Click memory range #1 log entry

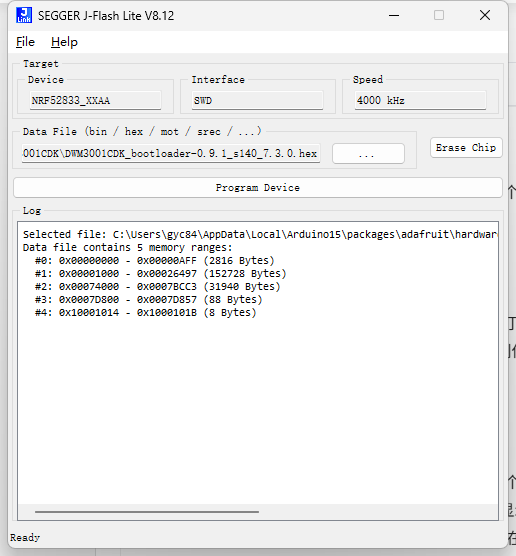tap(160, 273)
